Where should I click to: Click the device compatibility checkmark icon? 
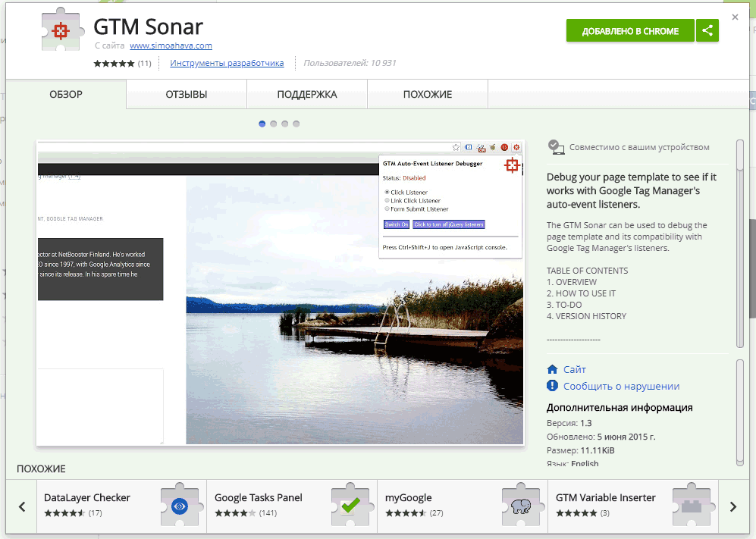pyautogui.click(x=555, y=147)
